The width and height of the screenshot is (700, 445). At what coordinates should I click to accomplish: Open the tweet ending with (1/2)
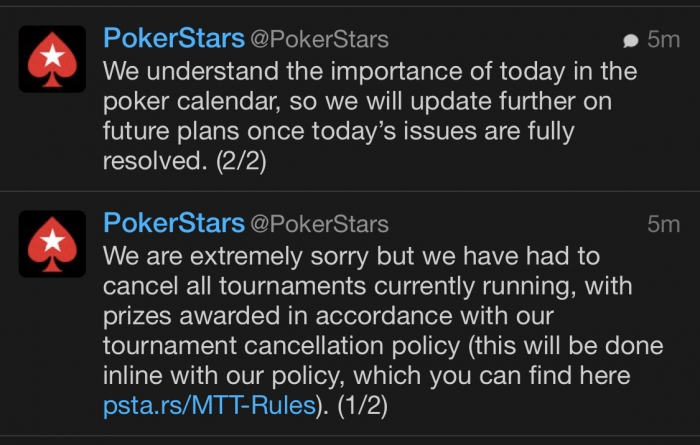pyautogui.click(x=350, y=314)
